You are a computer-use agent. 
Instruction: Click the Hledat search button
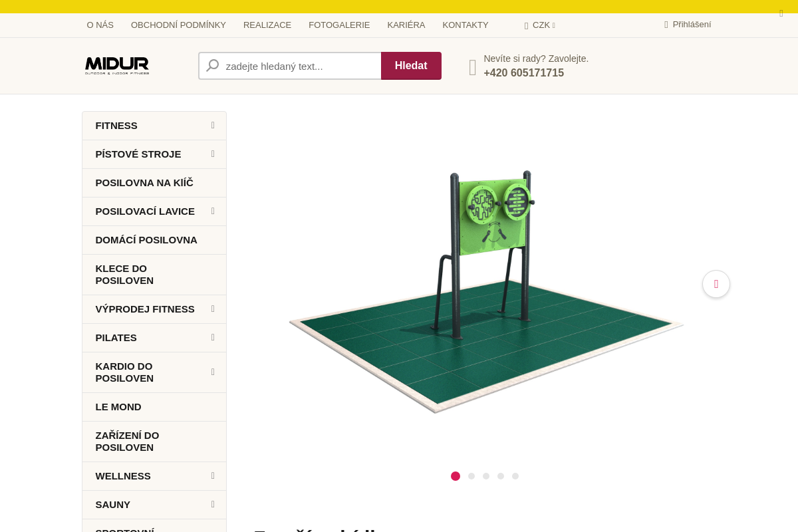point(411,66)
